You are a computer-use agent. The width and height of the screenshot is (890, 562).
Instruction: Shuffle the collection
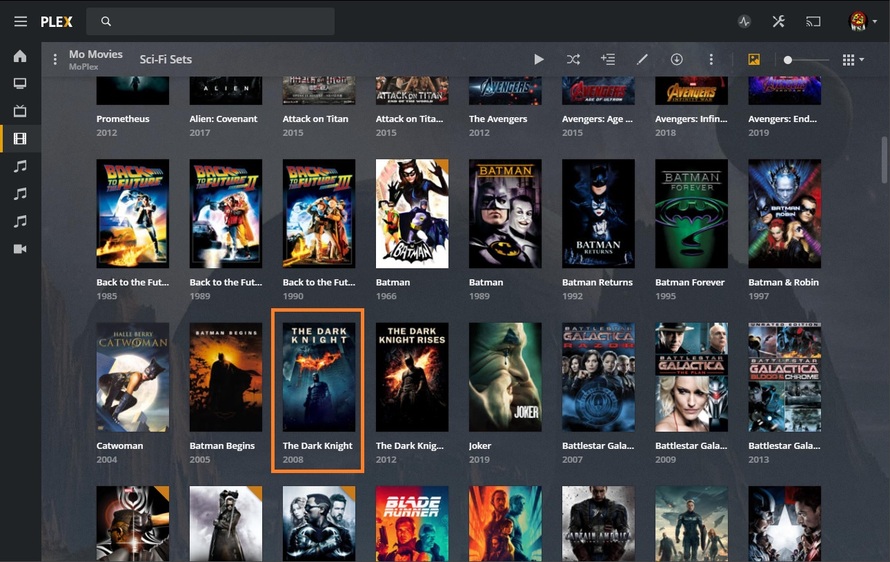coord(573,59)
